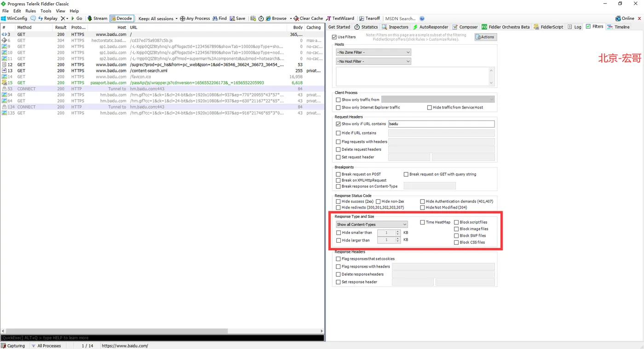Select session 13 content-search.xml row
This screenshot has width=644, height=349.
point(162,71)
